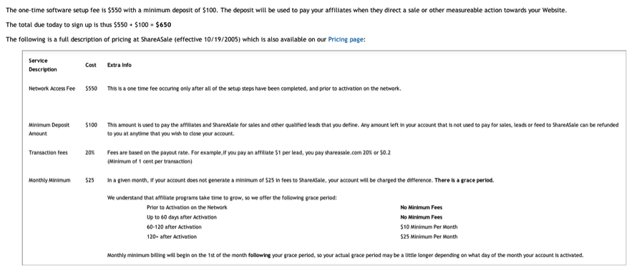644x270 pixels.
Task: Select the Monthly Minimum row label
Action: (49, 180)
